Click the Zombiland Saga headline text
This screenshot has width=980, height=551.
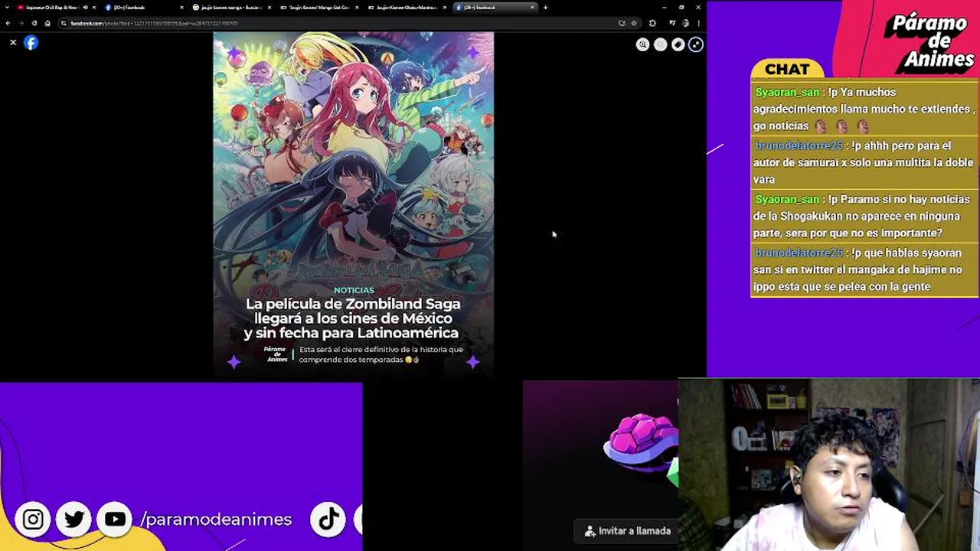point(352,318)
